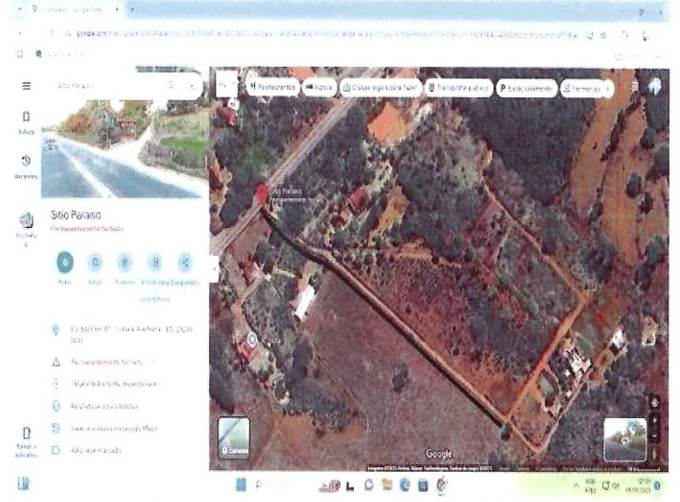
Task: Click the share place icon
Action: (x=185, y=262)
